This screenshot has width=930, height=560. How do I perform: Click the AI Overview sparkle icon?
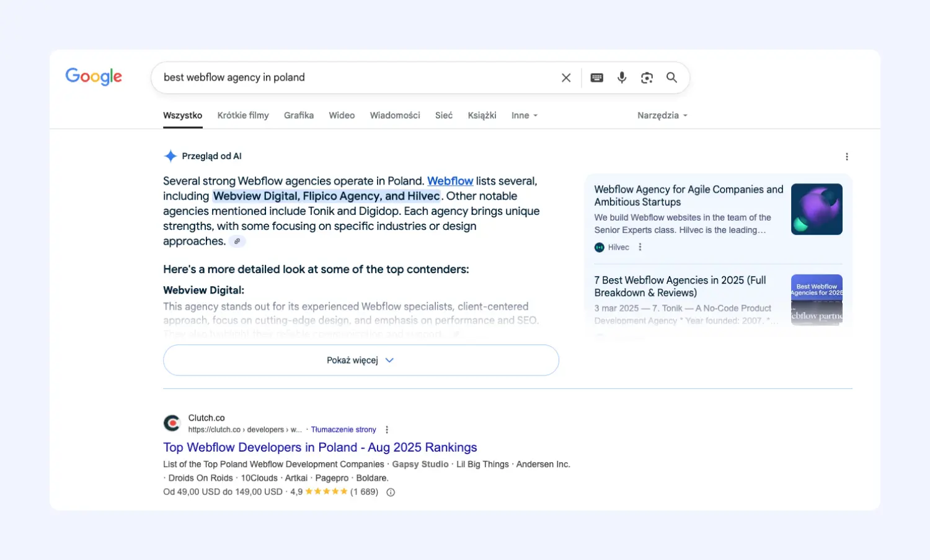click(170, 156)
